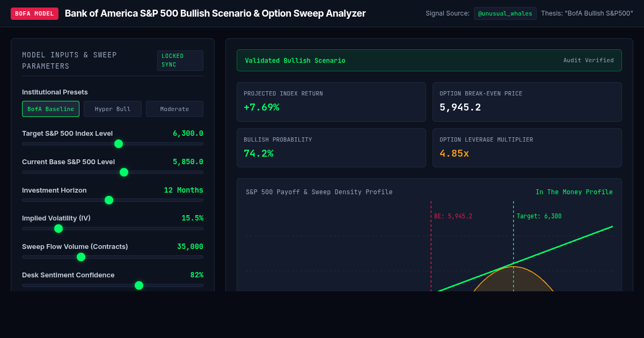Adjust the Implied Volatility (IV) slider

pos(58,229)
